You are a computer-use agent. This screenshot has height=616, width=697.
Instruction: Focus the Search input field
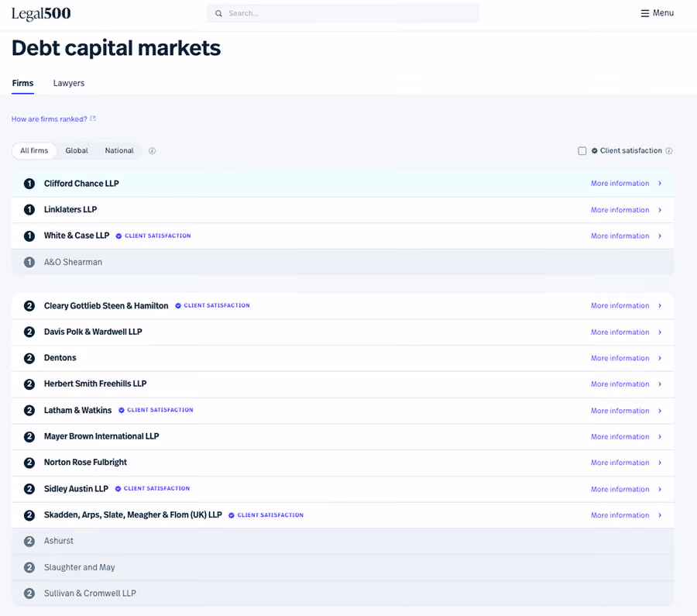(342, 13)
